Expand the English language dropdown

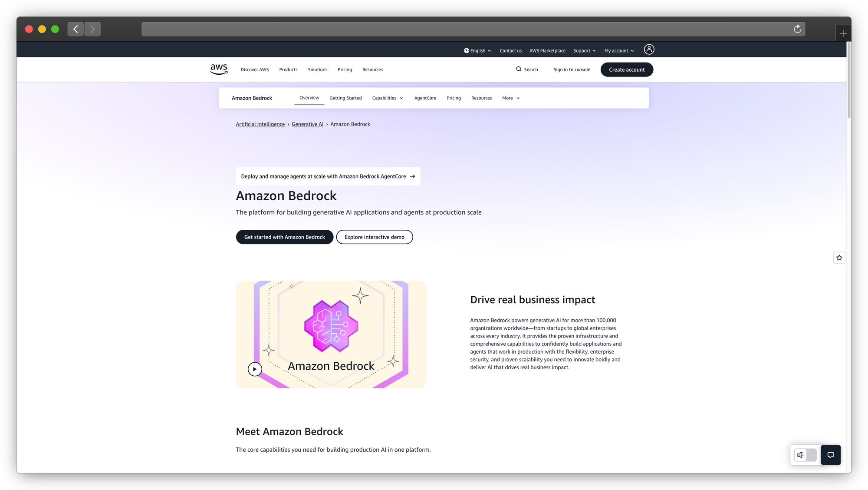[x=477, y=51]
